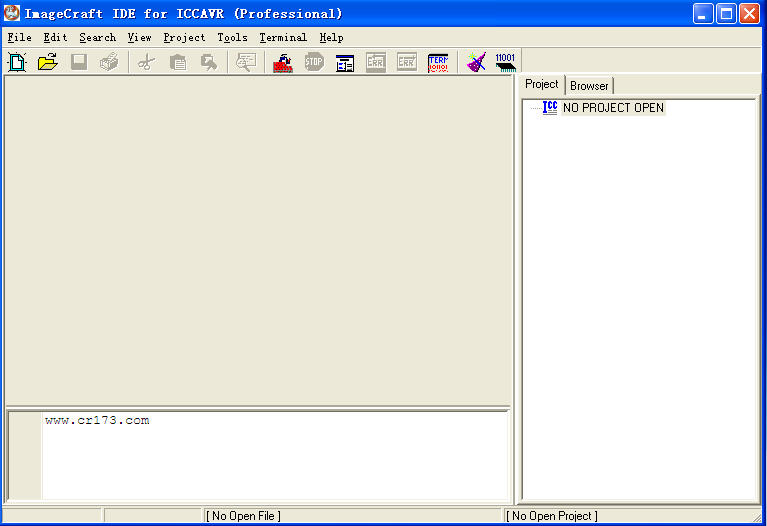Open the Search menu
The height and width of the screenshot is (526, 767).
[x=97, y=37]
